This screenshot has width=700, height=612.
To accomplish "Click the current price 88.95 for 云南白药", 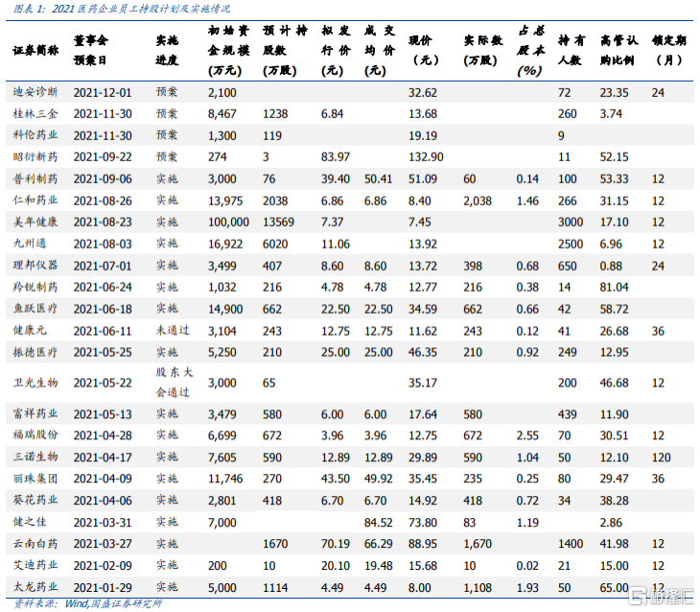I will (423, 544).
